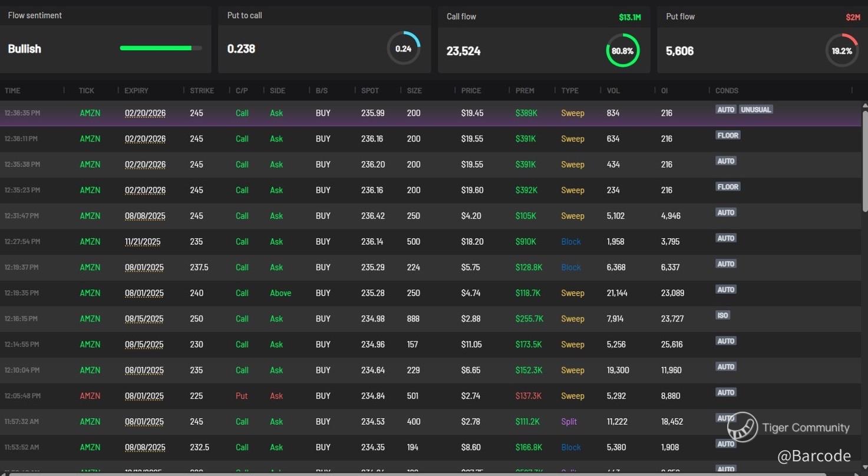868x476 pixels.
Task: Click the UNUSUAL condition badge
Action: (755, 110)
